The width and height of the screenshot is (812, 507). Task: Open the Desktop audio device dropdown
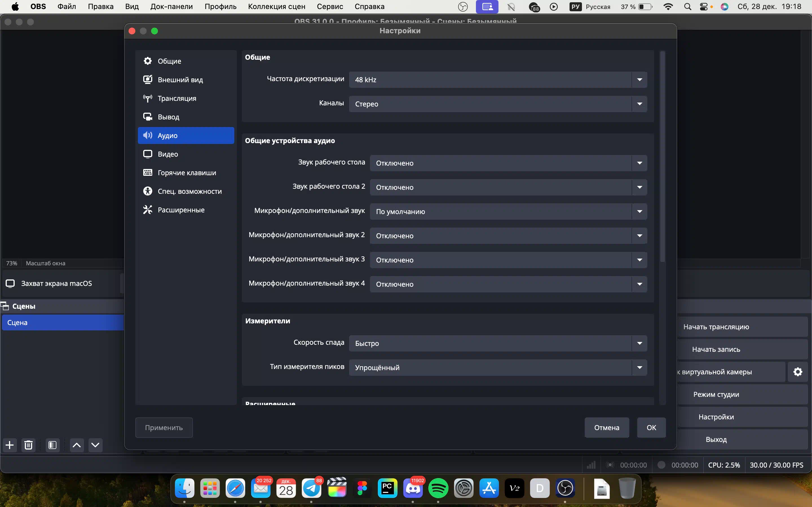pyautogui.click(x=508, y=163)
